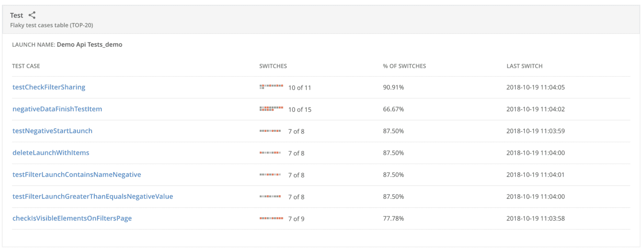644x249 pixels.
Task: Click the Test widget title
Action: [17, 15]
